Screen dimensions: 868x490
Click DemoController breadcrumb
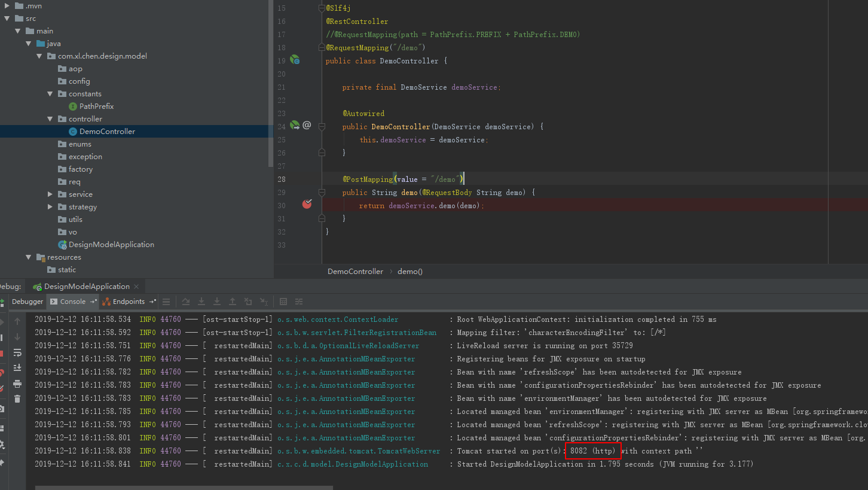[x=355, y=272]
